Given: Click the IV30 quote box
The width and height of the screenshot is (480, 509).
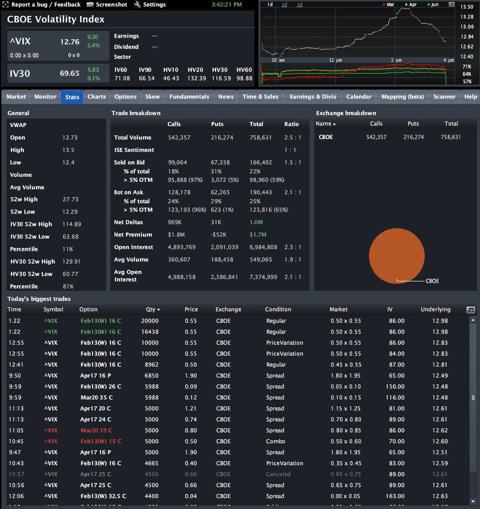Looking at the screenshot, I should click(58, 74).
